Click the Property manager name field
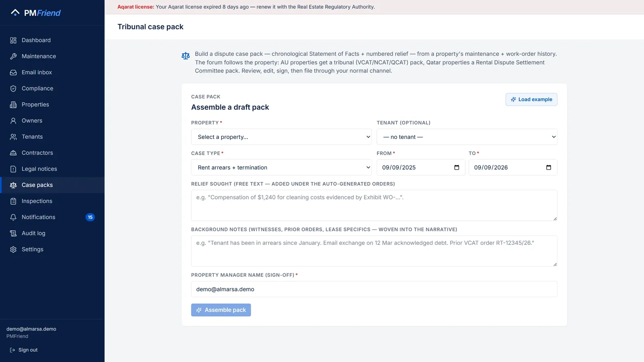The image size is (644, 362). pos(374,289)
